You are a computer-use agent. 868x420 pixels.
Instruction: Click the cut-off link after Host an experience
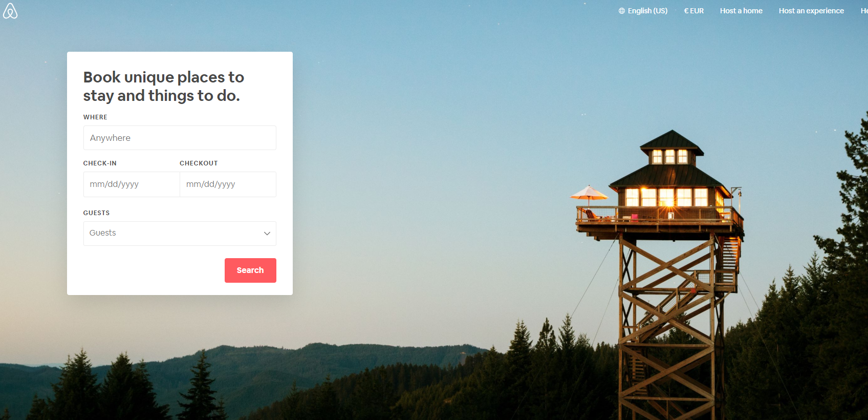tap(864, 11)
